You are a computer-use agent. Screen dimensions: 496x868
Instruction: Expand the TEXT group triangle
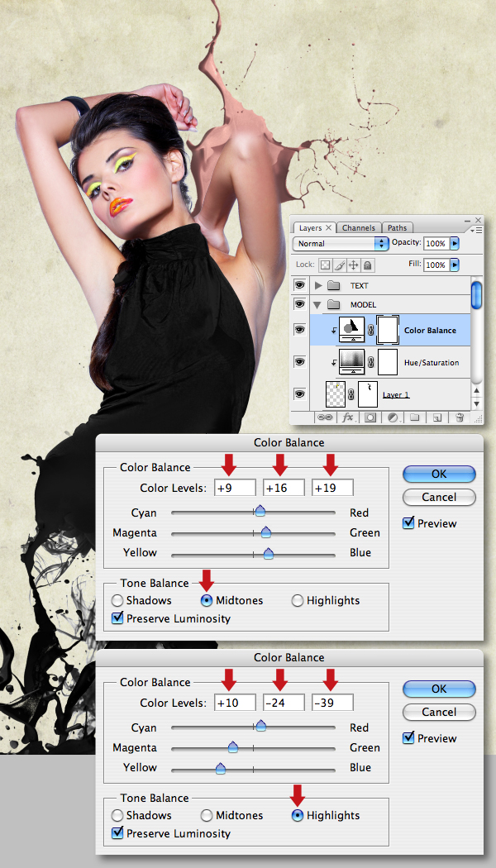pyautogui.click(x=317, y=286)
